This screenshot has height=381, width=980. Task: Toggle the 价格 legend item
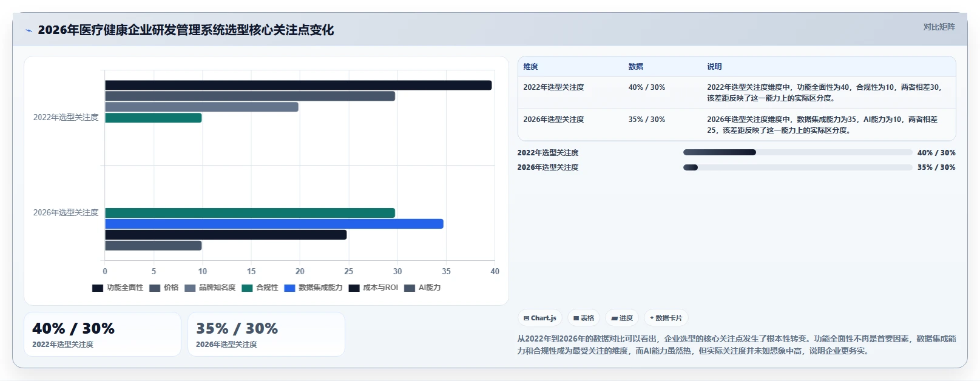[164, 288]
